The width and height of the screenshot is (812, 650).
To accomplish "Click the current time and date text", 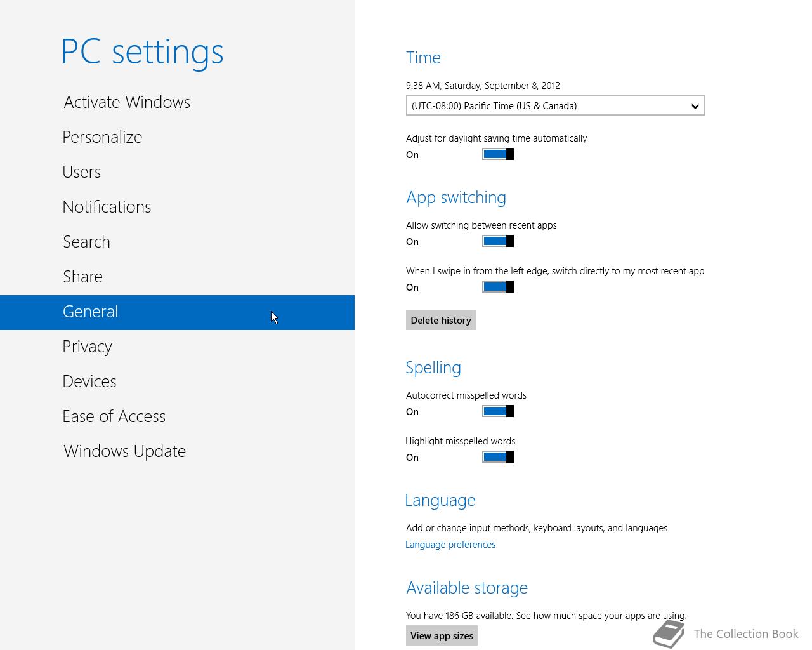I will click(x=483, y=86).
